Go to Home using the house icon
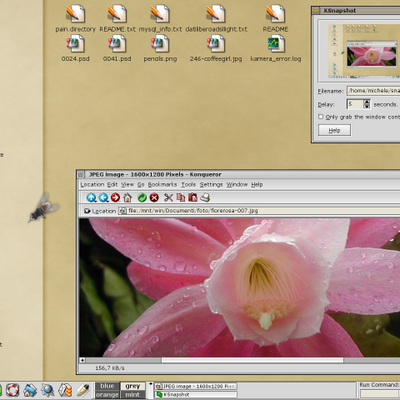The height and width of the screenshot is (400, 400). [x=127, y=198]
